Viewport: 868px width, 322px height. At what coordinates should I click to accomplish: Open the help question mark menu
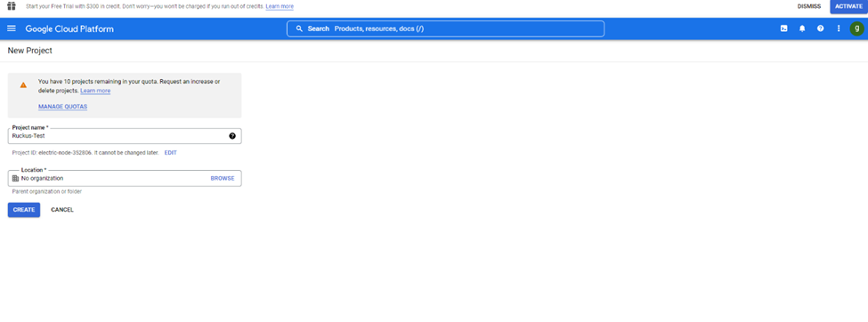(x=821, y=28)
